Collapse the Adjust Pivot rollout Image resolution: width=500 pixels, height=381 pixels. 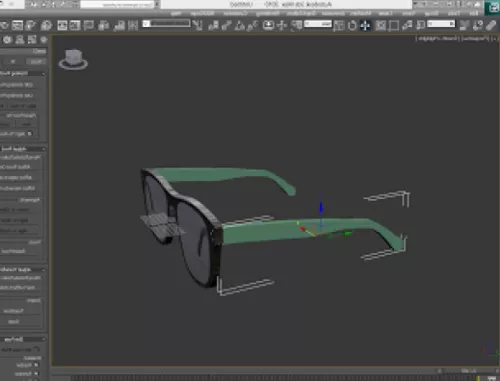[22, 149]
